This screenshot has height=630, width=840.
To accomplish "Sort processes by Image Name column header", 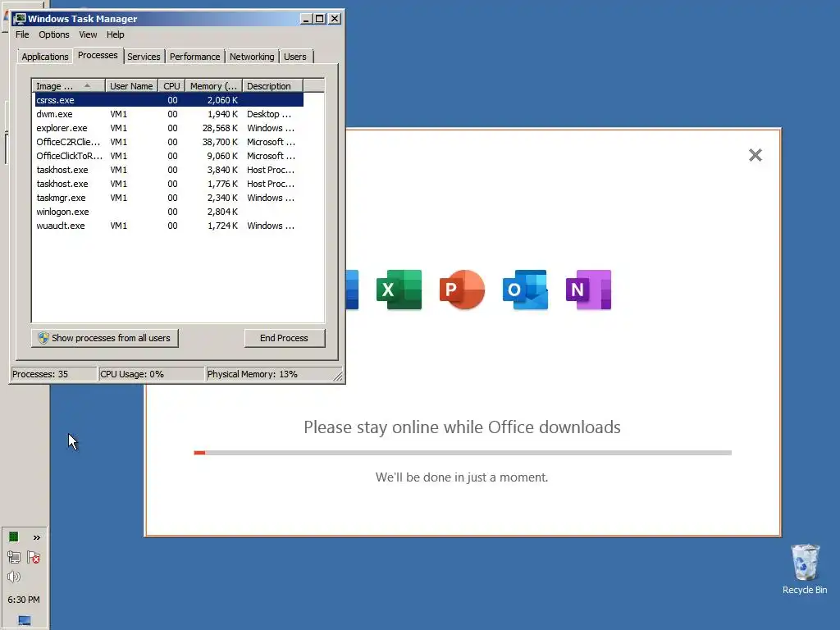I will 68,86.
